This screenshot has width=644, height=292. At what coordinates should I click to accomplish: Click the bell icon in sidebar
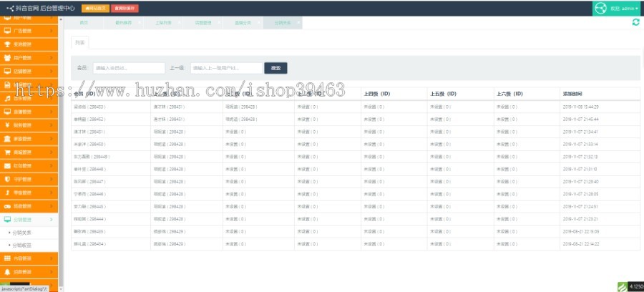7,272
